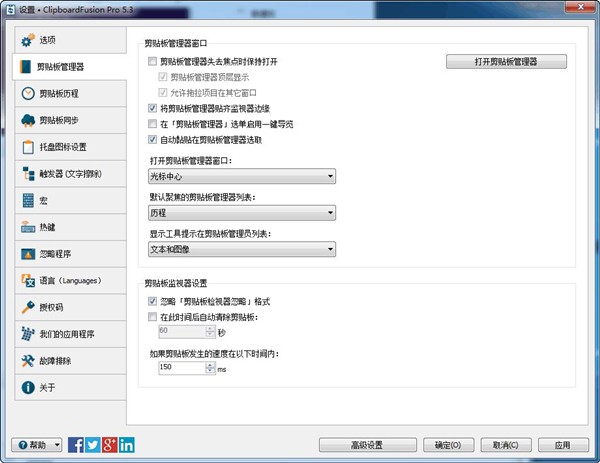Switch to the 忽略程序 tab
The image size is (600, 463).
tap(70, 254)
